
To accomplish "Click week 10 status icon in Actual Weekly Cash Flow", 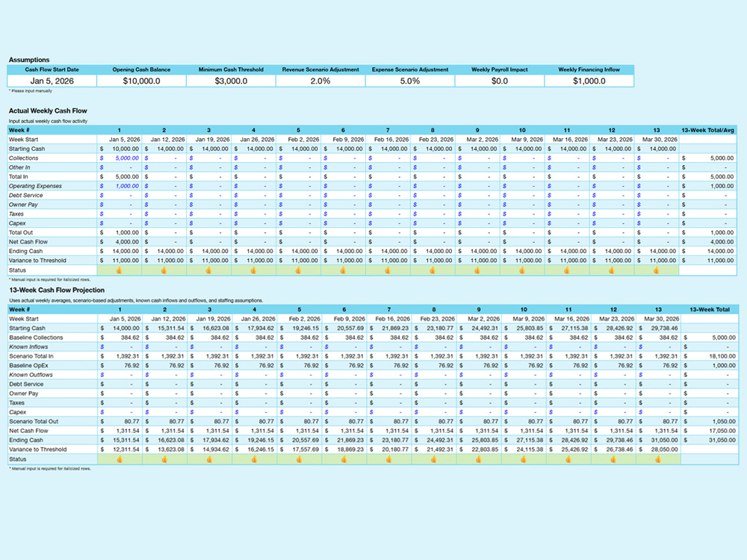I will (522, 270).
